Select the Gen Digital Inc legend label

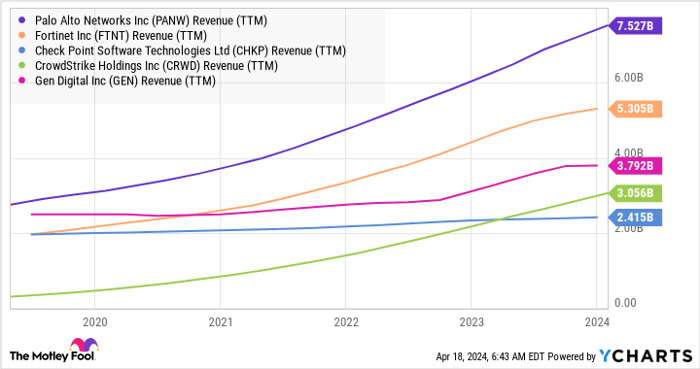125,81
